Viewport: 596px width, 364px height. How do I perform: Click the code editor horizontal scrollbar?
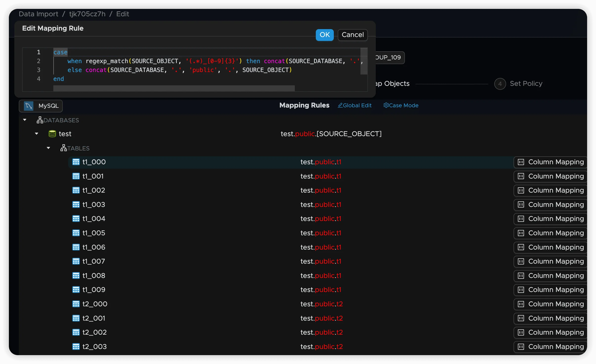coord(174,88)
